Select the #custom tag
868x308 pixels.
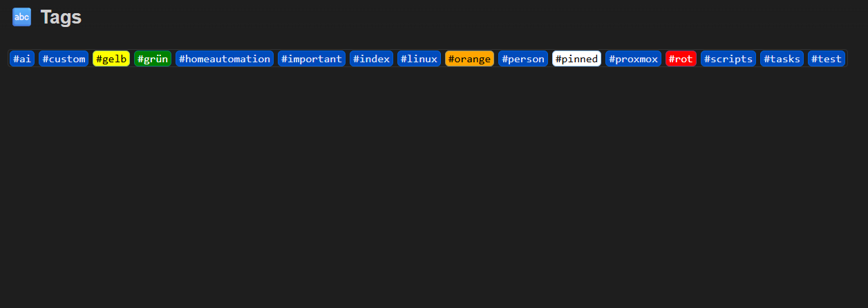tap(64, 59)
